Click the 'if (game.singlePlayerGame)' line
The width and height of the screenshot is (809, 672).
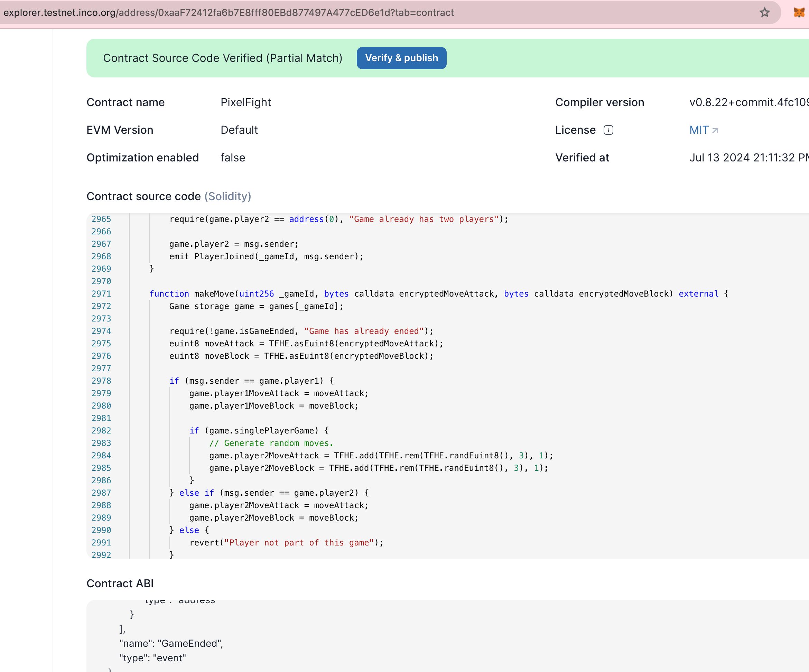pyautogui.click(x=259, y=430)
